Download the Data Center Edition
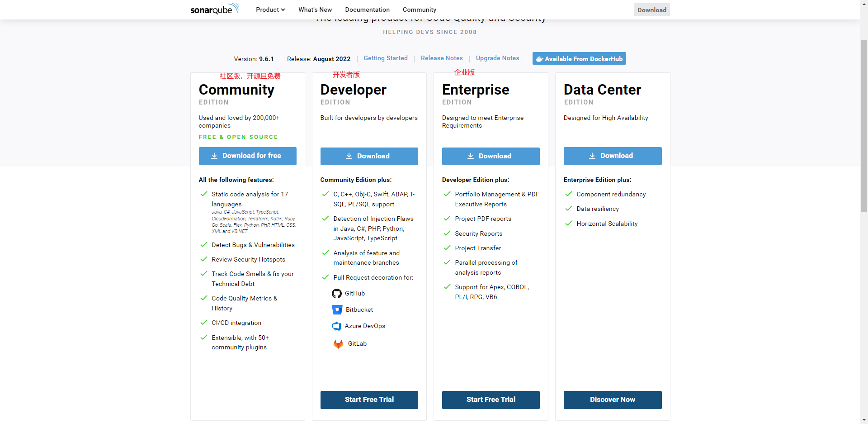Image resolution: width=868 pixels, height=424 pixels. [613, 156]
